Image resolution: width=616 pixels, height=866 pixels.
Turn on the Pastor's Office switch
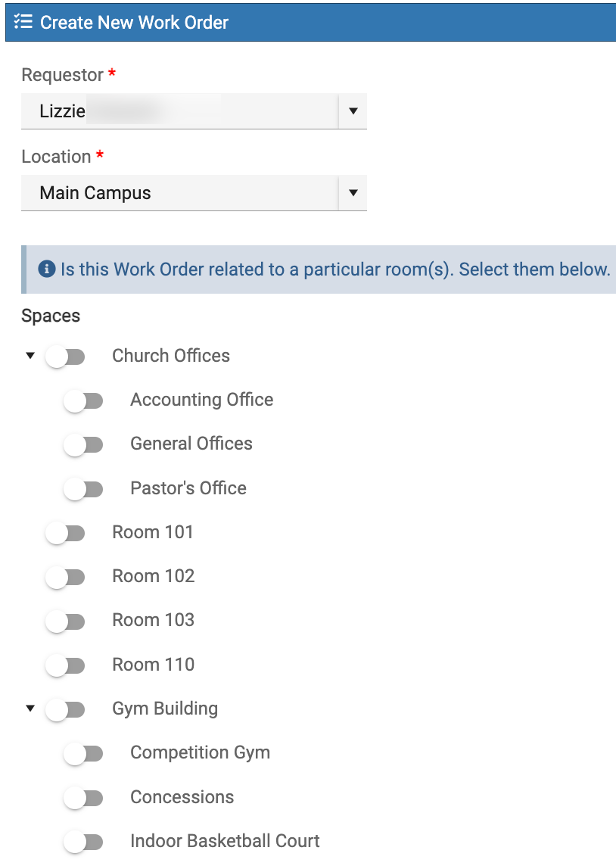coord(83,489)
